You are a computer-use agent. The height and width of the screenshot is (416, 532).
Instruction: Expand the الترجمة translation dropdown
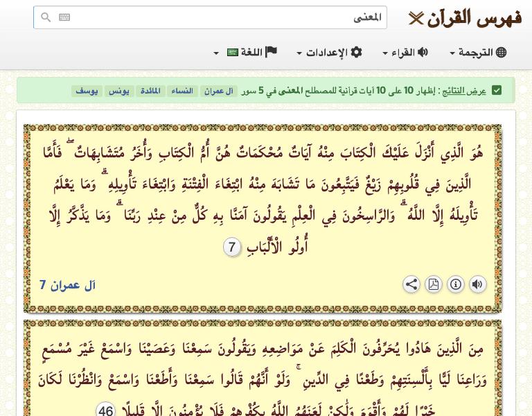pyautogui.click(x=478, y=53)
